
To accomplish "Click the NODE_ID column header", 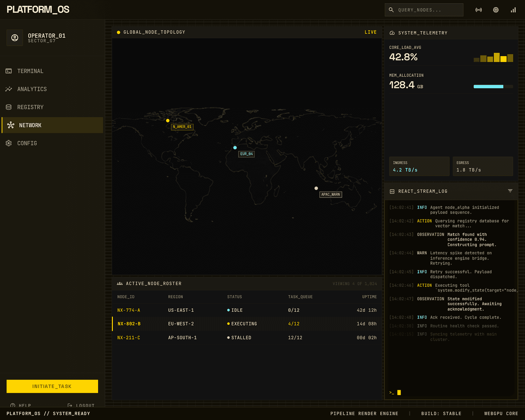I will [126, 297].
